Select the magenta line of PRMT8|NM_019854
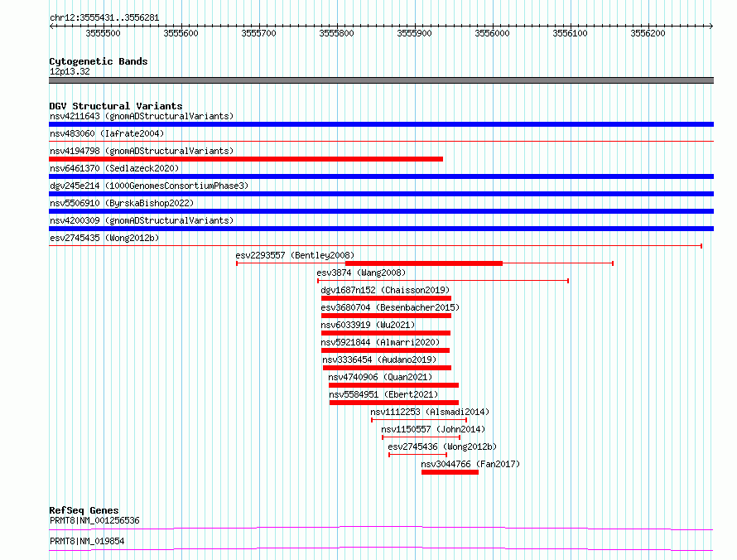 coord(381,548)
